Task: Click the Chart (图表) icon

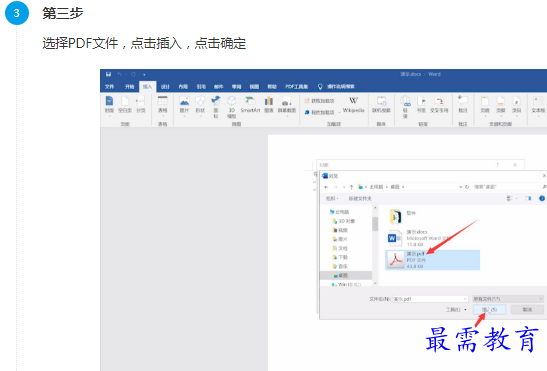Action: tap(269, 105)
